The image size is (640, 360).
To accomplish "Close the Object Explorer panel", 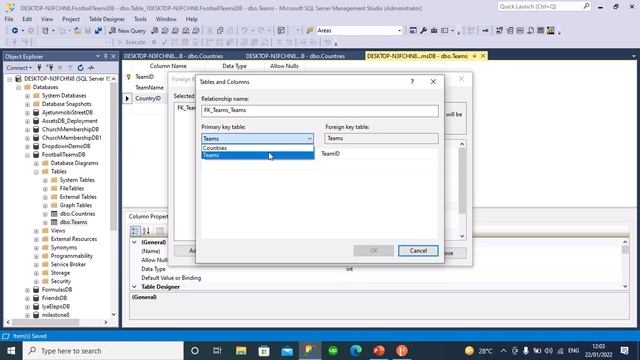I will [113, 56].
